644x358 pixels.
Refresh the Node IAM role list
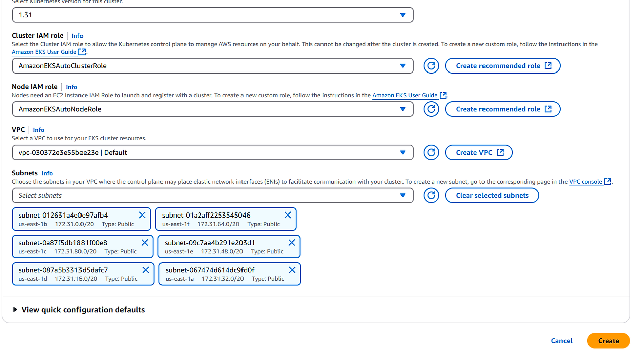tap(431, 109)
